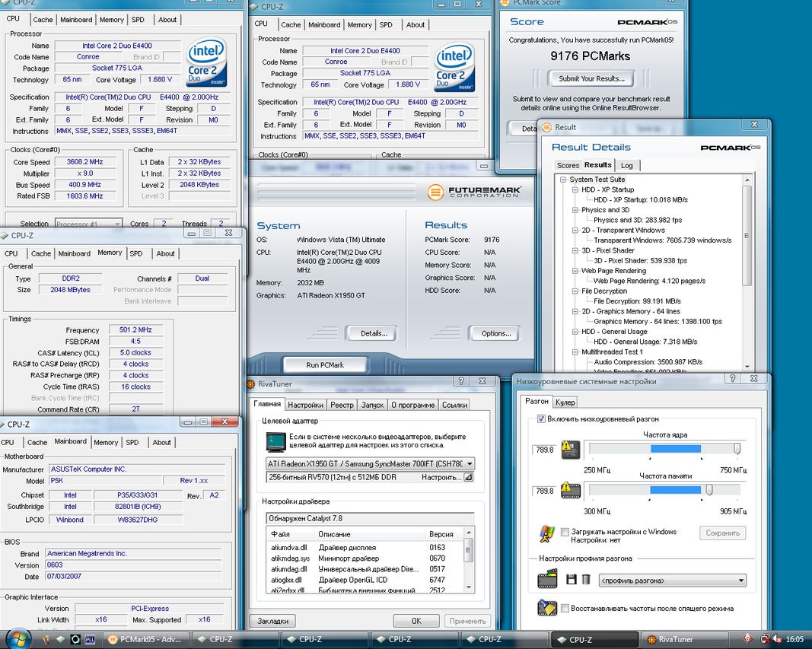The width and height of the screenshot is (812, 649).
Task: Collapse HDD - XP Startup tree node
Action: click(x=575, y=189)
